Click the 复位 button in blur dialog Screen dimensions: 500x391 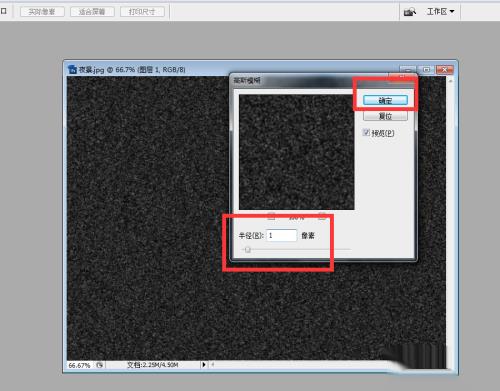point(385,116)
